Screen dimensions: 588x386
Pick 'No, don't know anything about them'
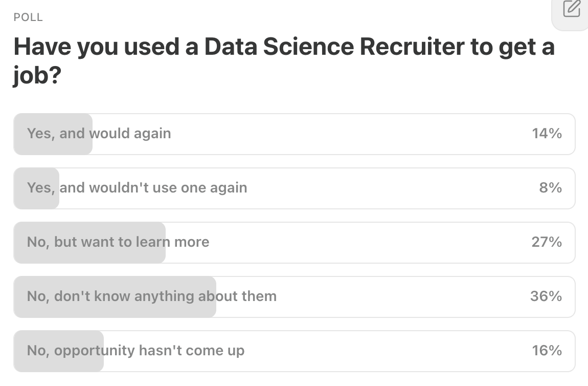(x=294, y=297)
